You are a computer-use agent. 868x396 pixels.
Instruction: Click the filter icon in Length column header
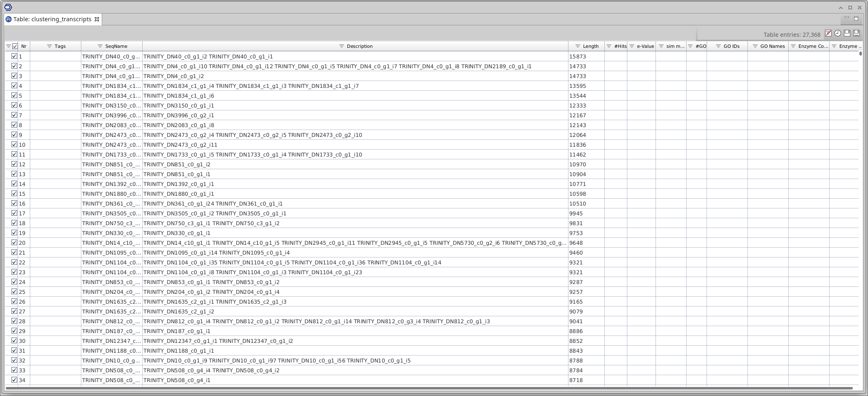click(577, 46)
